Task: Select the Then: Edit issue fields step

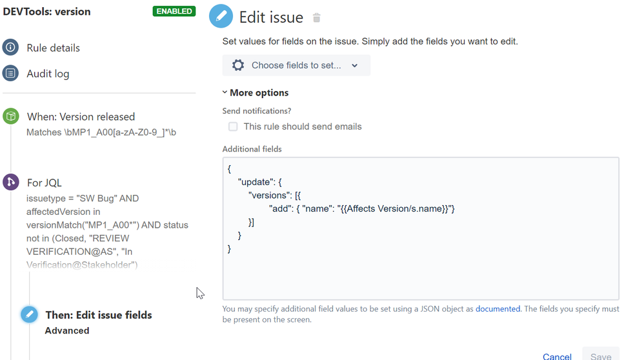Action: [x=98, y=315]
